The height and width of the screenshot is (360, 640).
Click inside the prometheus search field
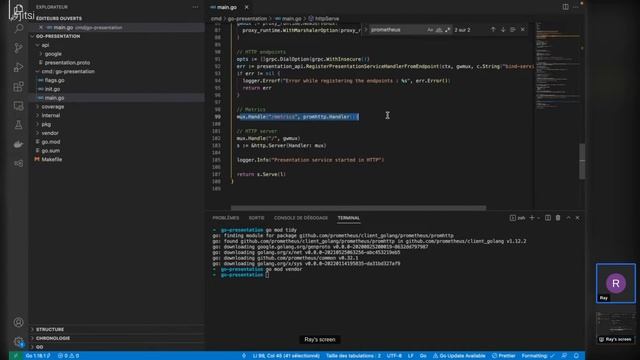397,30
